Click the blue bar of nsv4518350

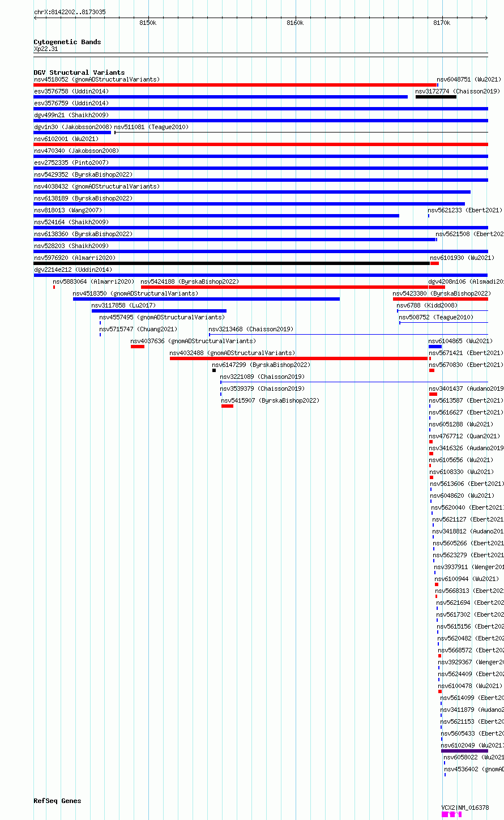[x=206, y=299]
